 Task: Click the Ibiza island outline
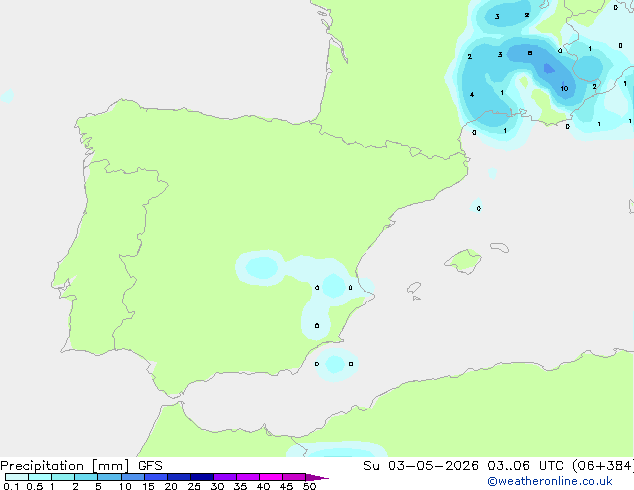click(x=414, y=288)
